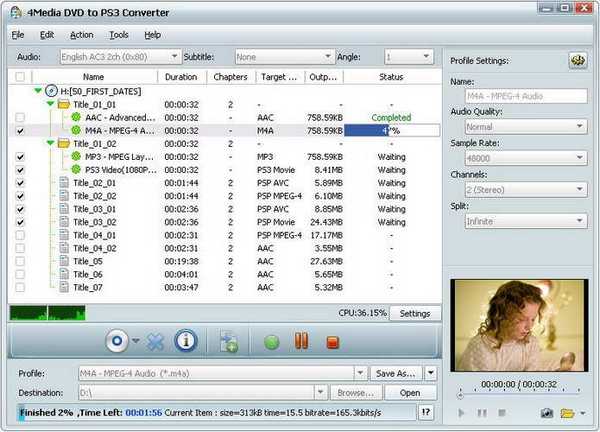Open the Edit menu

pyautogui.click(x=47, y=35)
